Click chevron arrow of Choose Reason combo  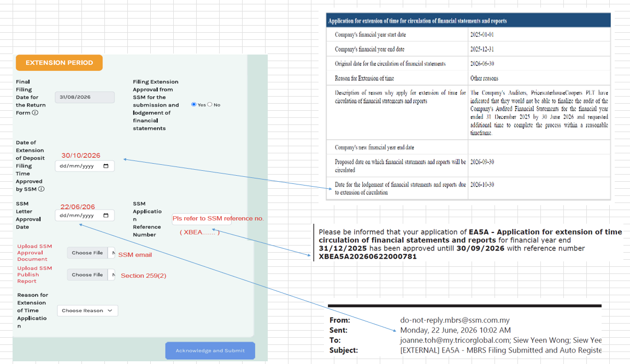click(110, 311)
